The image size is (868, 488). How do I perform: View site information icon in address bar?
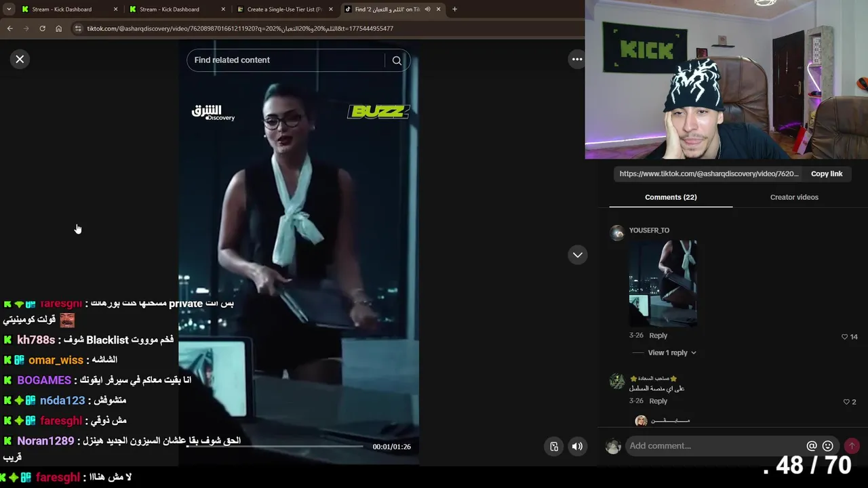[78, 28]
